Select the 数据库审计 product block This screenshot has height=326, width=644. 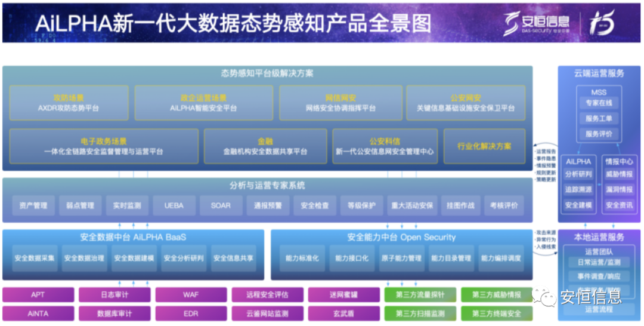pyautogui.click(x=114, y=313)
